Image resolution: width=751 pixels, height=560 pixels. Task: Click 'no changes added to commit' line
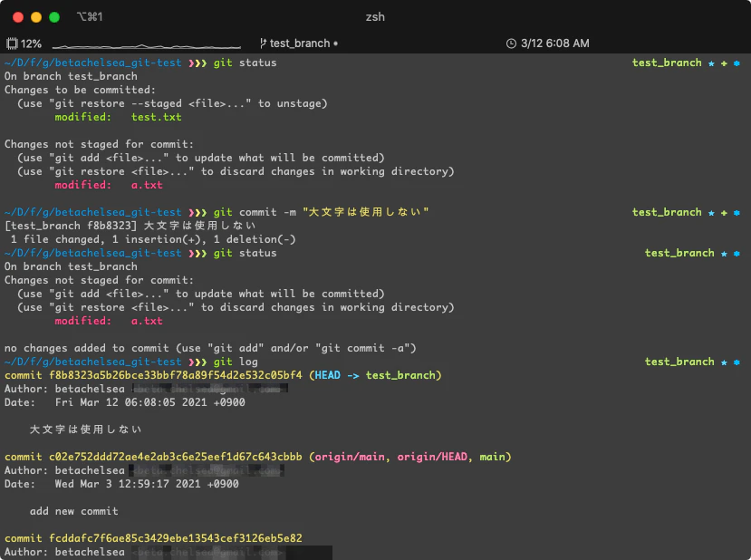210,348
